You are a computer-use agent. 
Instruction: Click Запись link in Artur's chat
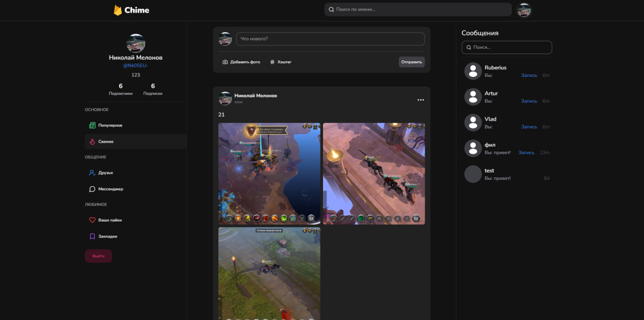[529, 101]
